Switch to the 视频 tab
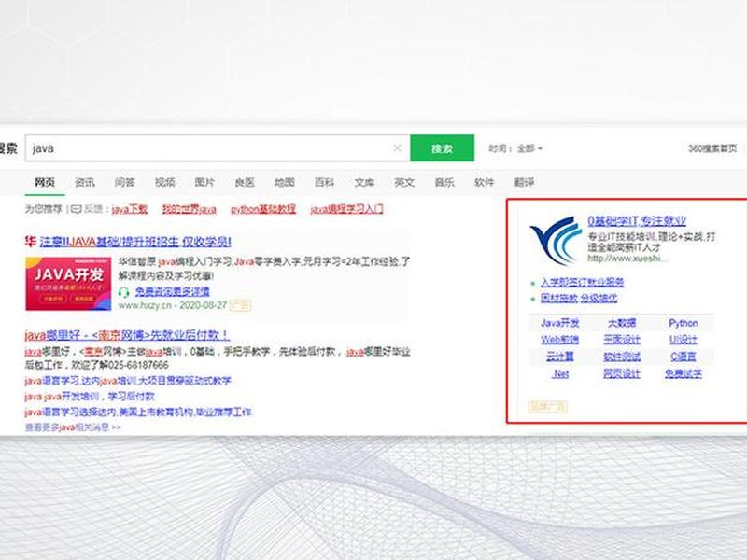Viewport: 747px width, 560px height. click(x=165, y=182)
